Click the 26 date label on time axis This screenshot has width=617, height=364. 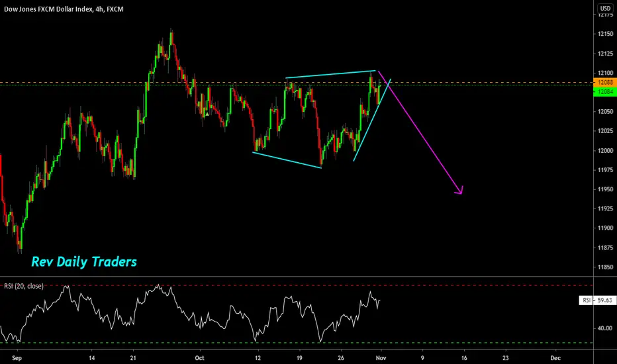tap(341, 358)
